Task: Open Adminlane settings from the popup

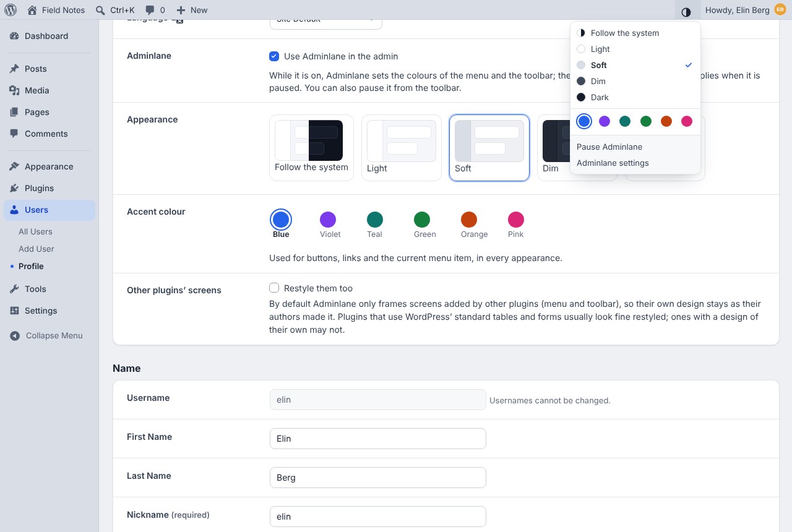Action: pyautogui.click(x=635, y=163)
